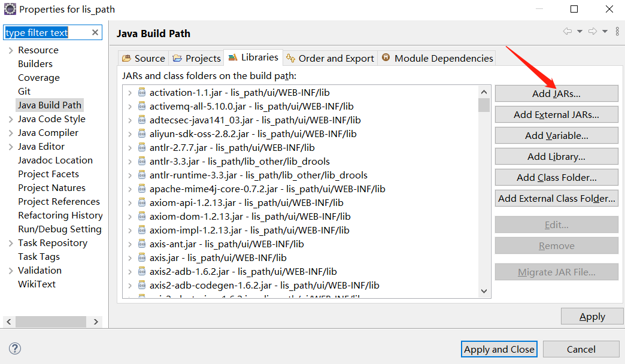Clear the filter text with X icon

[95, 32]
